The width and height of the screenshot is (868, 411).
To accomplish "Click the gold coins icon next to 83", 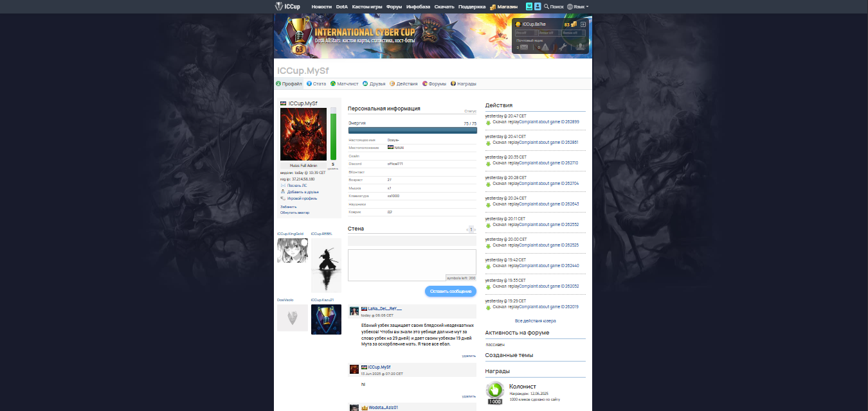I will coord(574,24).
